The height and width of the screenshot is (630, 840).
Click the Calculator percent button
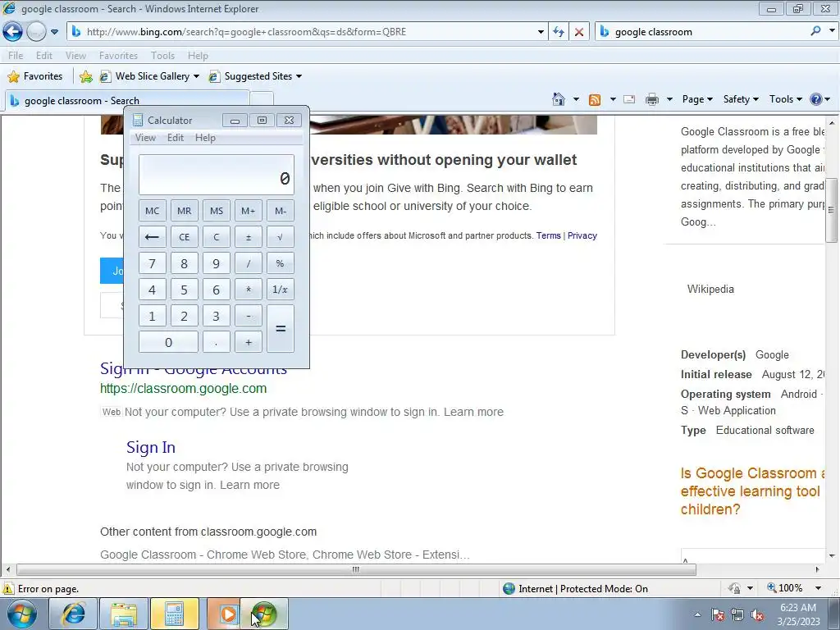281,263
